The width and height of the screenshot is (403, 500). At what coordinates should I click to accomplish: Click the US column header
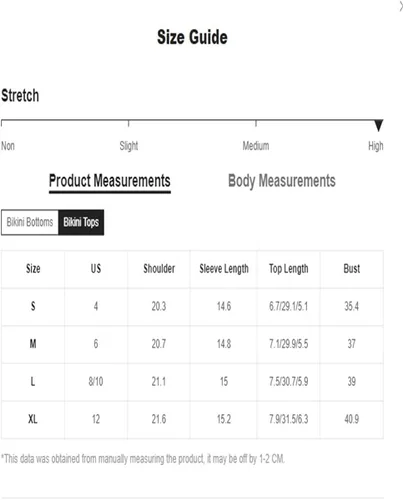point(96,269)
